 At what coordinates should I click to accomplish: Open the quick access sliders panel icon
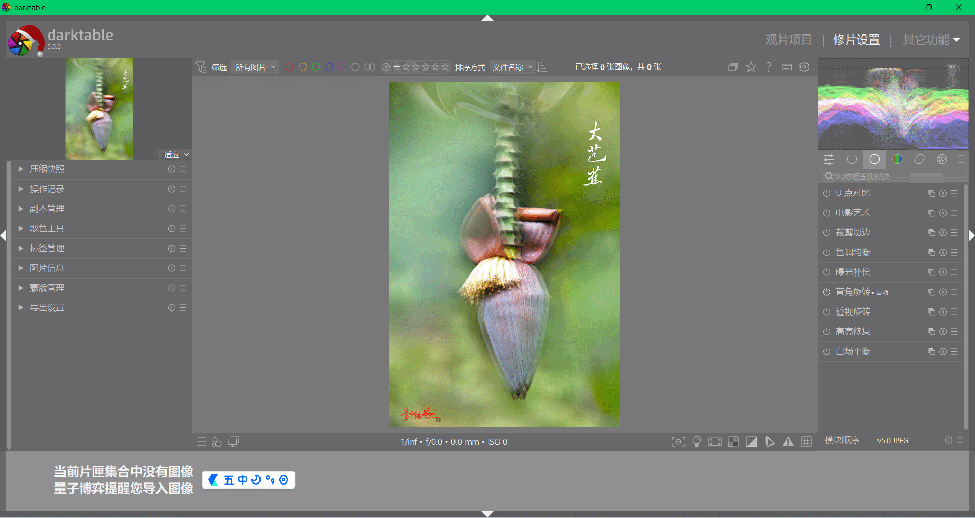(x=829, y=159)
